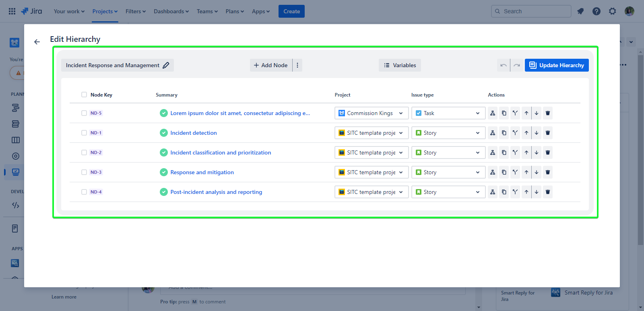Tick the ND-5 row checkbox

84,113
